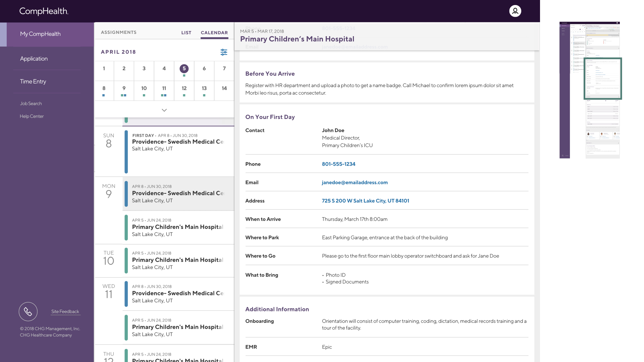Click the calendar filter settings icon
This screenshot has width=644, height=362.
224,52
